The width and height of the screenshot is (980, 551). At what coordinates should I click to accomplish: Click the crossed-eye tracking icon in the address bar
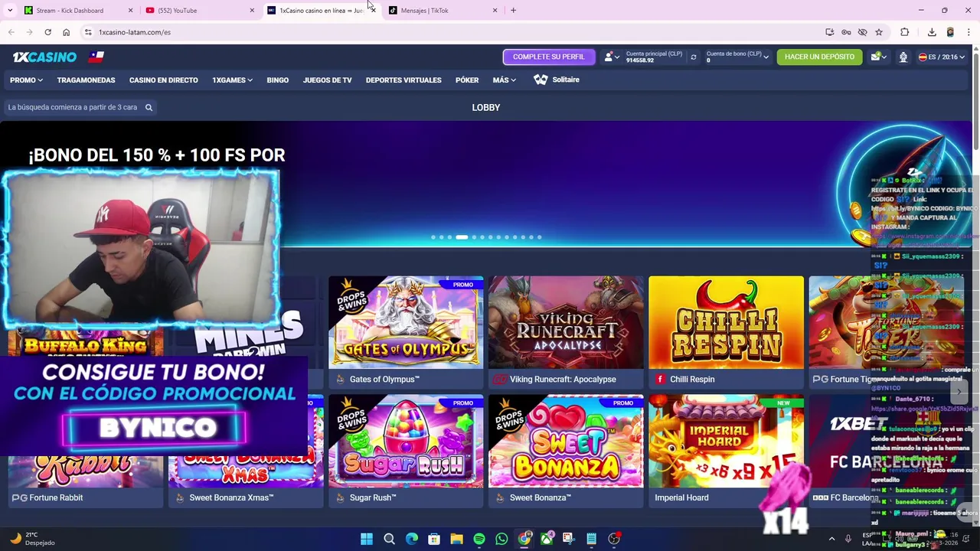pyautogui.click(x=862, y=32)
